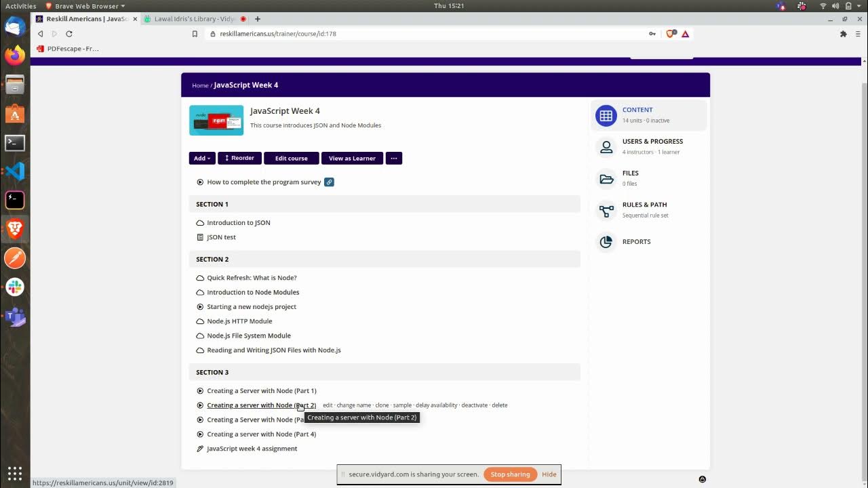Launch Firefox from the dock

pyautogui.click(x=15, y=56)
